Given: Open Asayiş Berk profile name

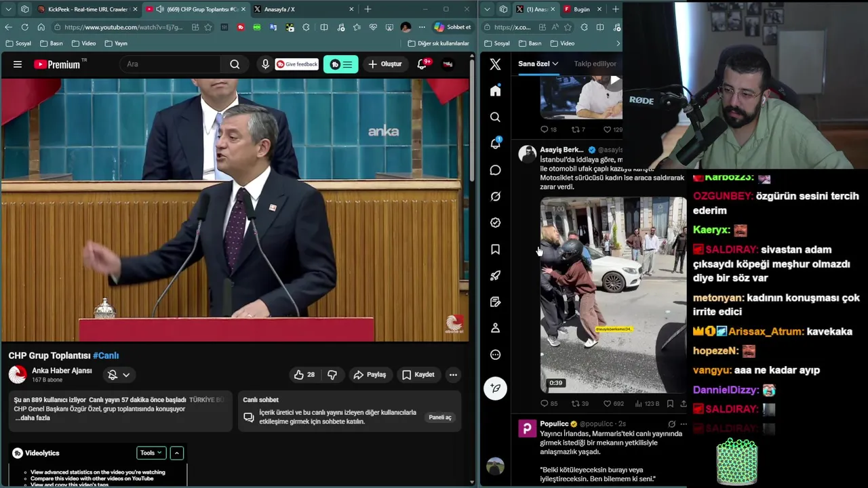Looking at the screenshot, I should click(561, 149).
